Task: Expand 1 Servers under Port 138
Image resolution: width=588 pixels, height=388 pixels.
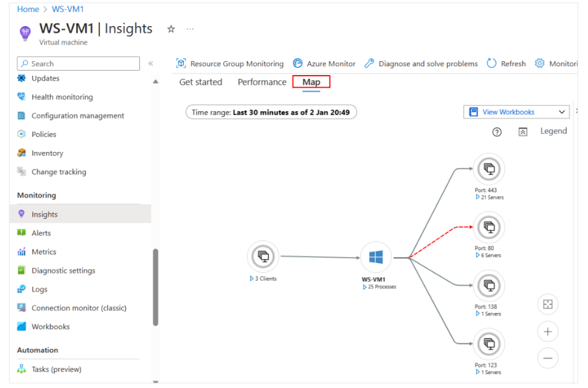Action: [488, 314]
